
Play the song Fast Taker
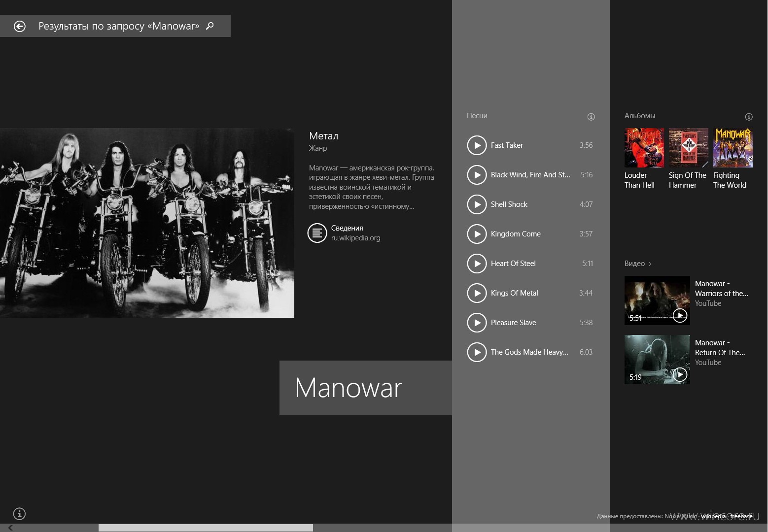click(477, 145)
